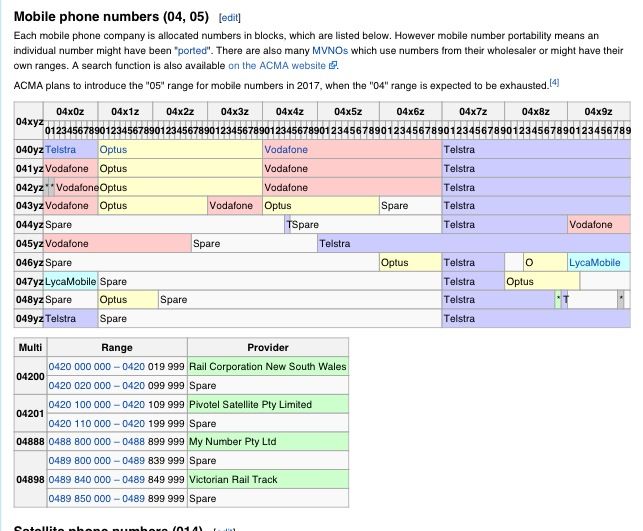This screenshot has width=643, height=531.
Task: Click the Vodafone link in row 040yz
Action: 286,150
